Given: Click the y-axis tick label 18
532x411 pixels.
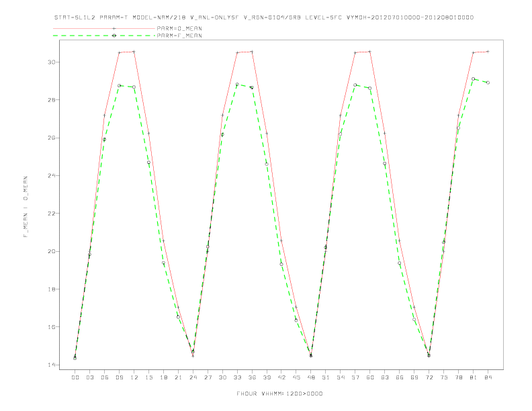Looking at the screenshot, I should point(52,289).
